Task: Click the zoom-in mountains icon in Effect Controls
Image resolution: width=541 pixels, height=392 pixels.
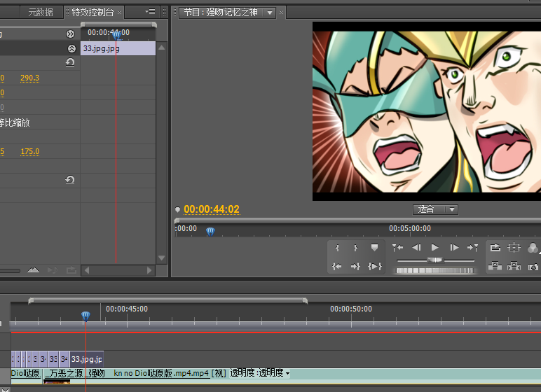Action: [x=33, y=269]
